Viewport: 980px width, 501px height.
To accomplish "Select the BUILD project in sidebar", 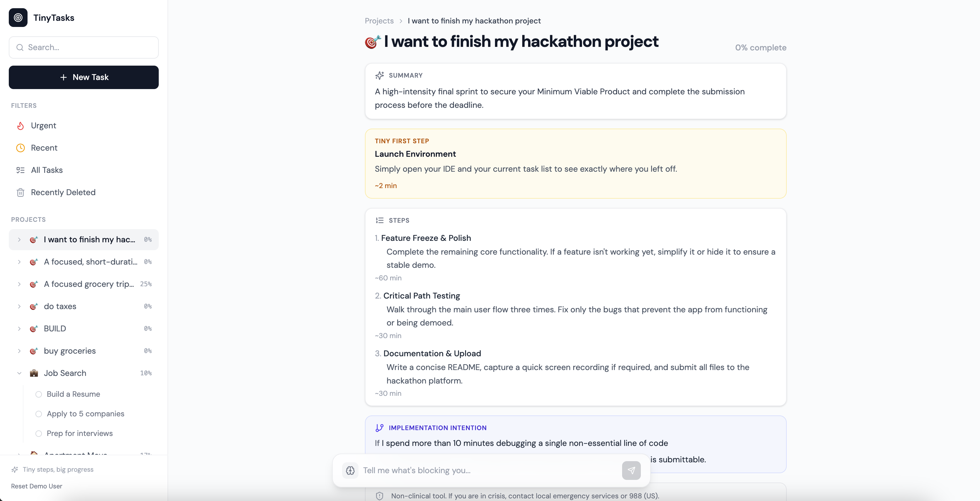I will tap(55, 328).
